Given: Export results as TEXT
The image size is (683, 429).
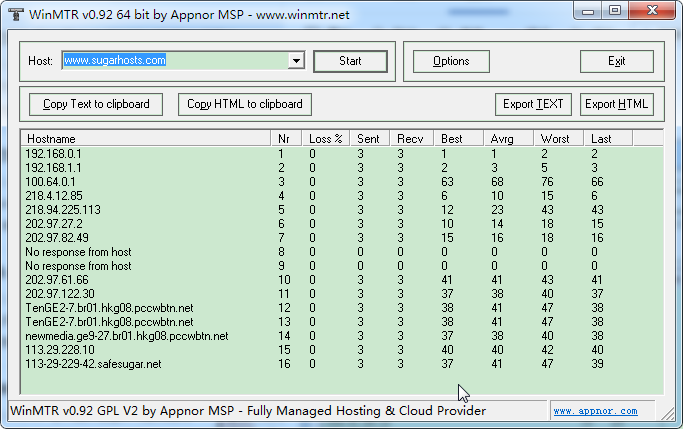Looking at the screenshot, I should (x=533, y=104).
